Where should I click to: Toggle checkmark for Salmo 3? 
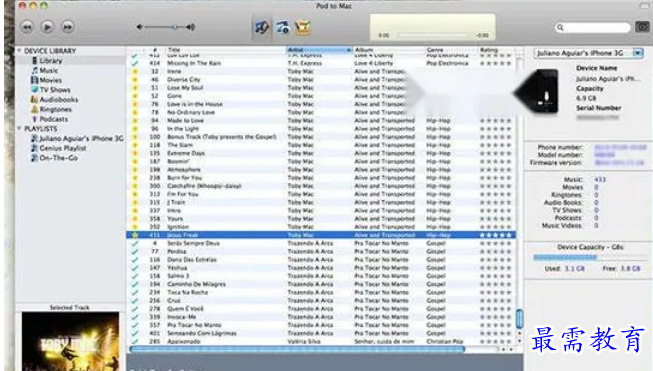click(135, 276)
